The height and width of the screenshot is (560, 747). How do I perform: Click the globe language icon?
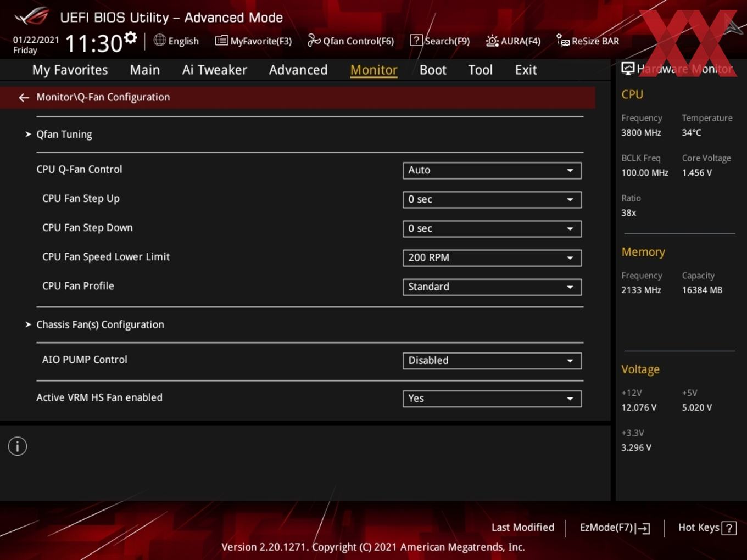160,40
